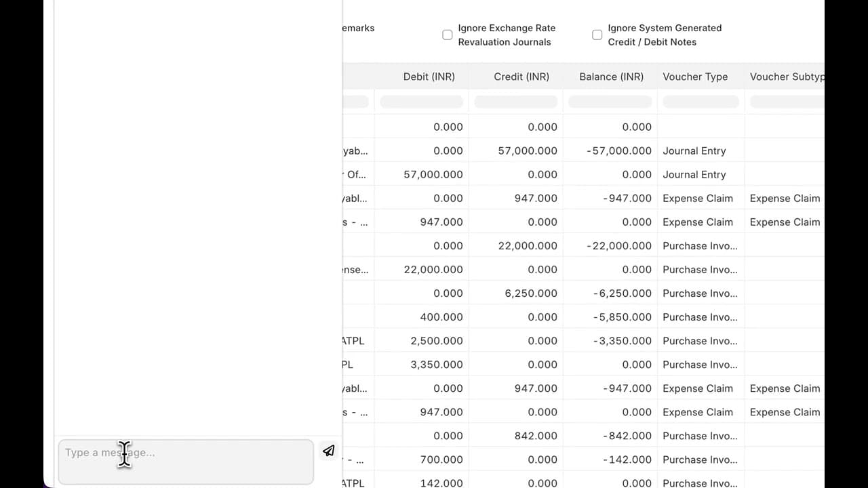Open filter field under Voucher Type column
The height and width of the screenshot is (488, 868).
pos(701,102)
